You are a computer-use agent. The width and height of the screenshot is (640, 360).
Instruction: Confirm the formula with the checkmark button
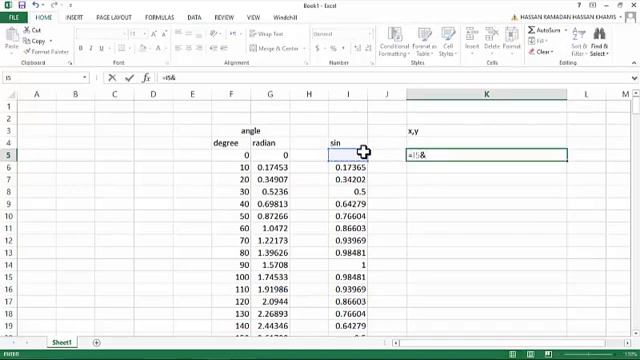point(129,78)
